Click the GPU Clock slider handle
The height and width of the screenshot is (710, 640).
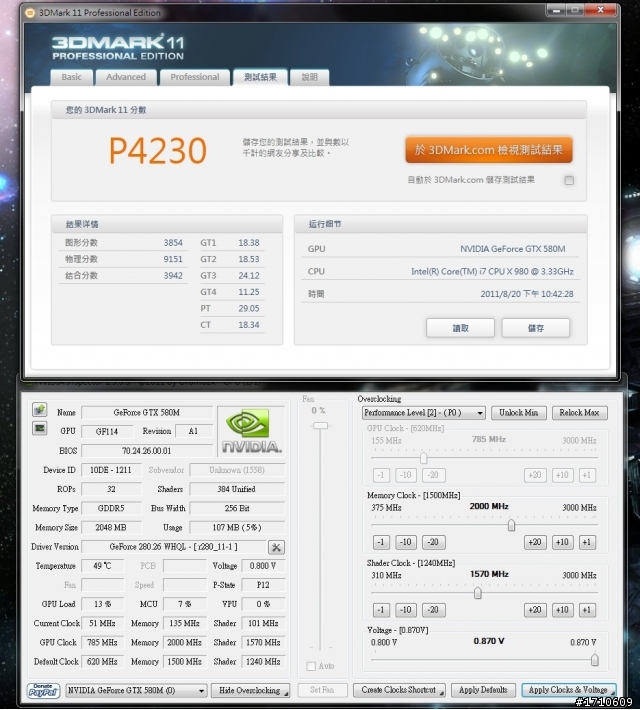tap(423, 458)
